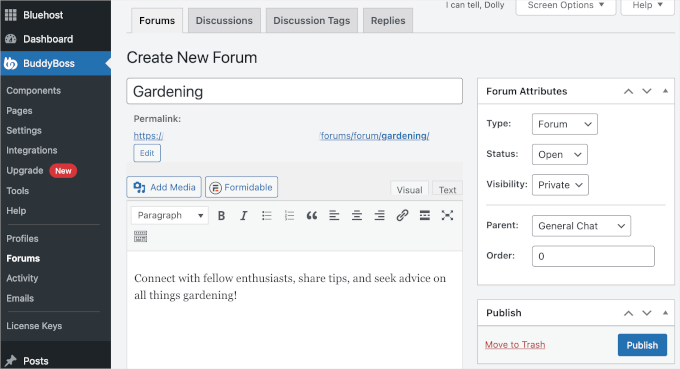This screenshot has height=369, width=680.
Task: Open Integrations in the sidebar
Action: click(32, 150)
